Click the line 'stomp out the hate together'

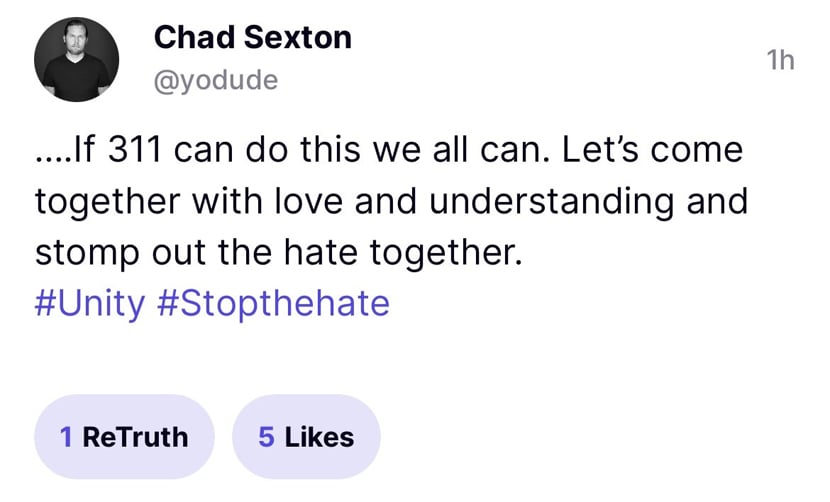278,252
